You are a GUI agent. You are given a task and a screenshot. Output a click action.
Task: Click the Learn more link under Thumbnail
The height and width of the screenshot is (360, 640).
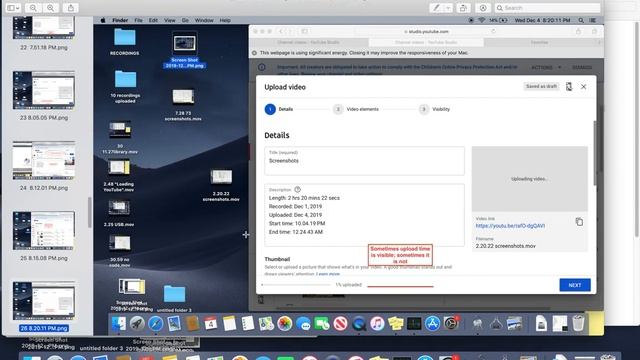(x=329, y=274)
